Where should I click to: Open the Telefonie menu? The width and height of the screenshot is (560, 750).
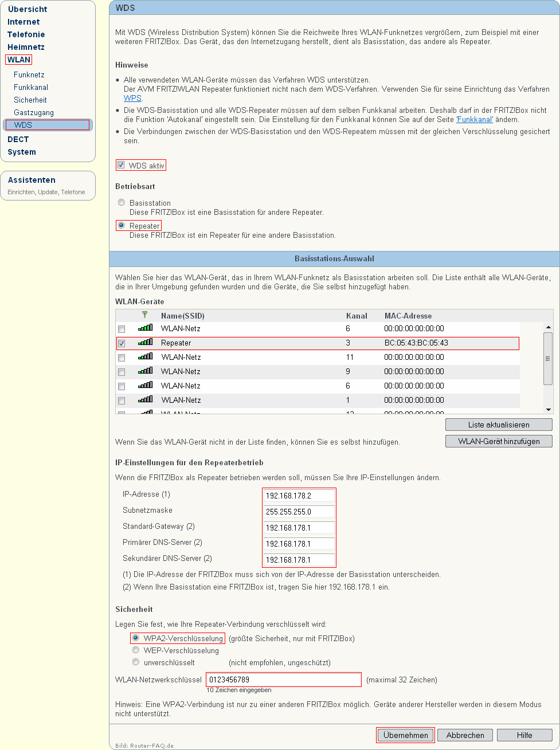pos(26,34)
